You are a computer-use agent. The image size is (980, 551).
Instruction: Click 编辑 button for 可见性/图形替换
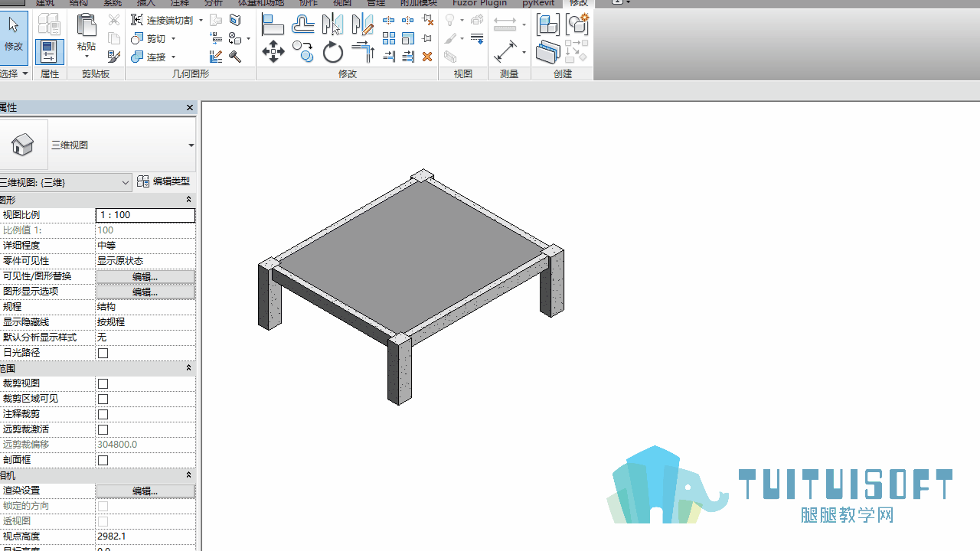tap(145, 276)
